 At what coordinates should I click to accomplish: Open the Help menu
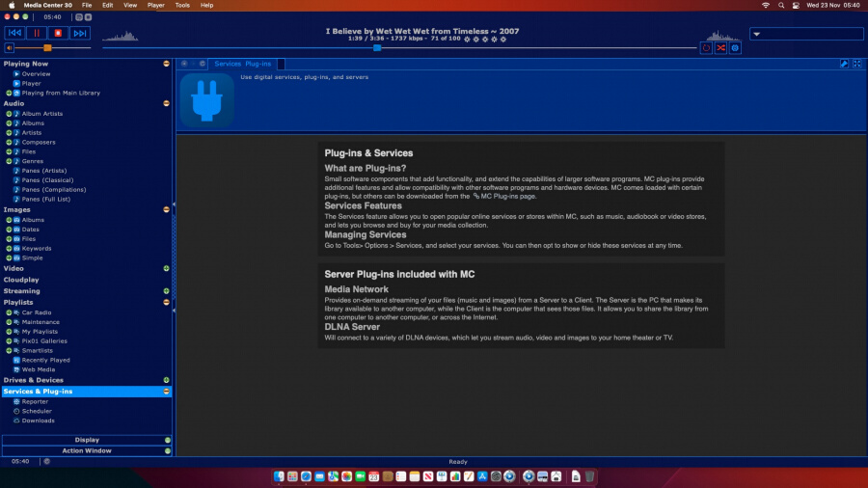click(206, 5)
